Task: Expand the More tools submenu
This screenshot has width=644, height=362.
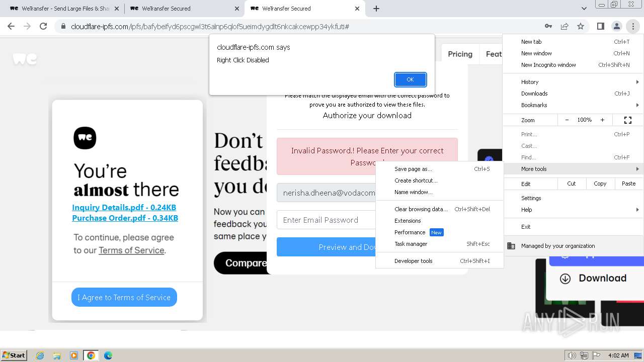Action: point(574,169)
